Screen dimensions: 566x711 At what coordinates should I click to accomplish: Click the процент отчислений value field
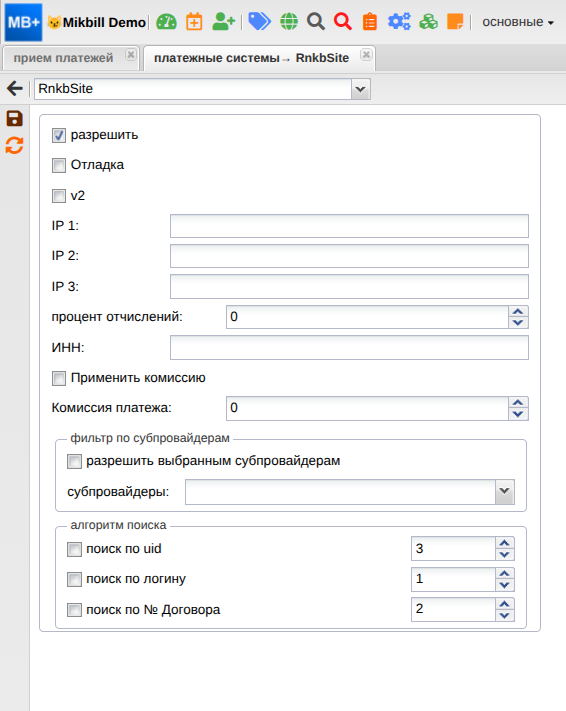[x=367, y=317]
